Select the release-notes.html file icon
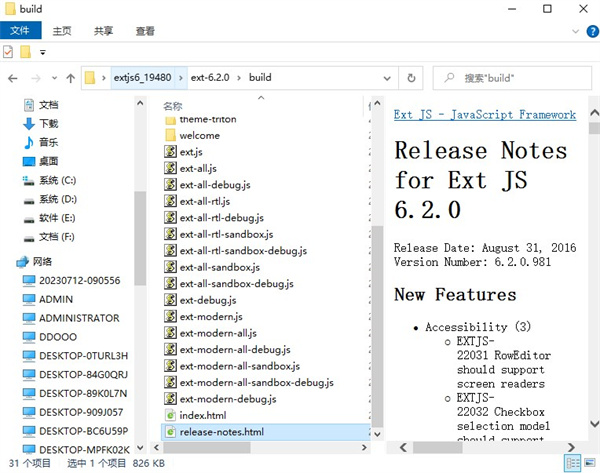This screenshot has height=473, width=600. 170,432
